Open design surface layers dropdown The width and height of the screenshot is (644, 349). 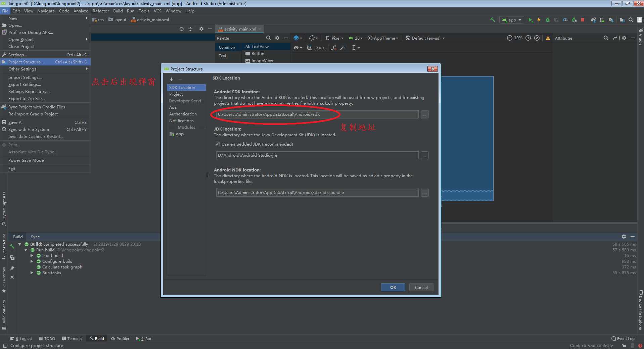click(x=298, y=38)
